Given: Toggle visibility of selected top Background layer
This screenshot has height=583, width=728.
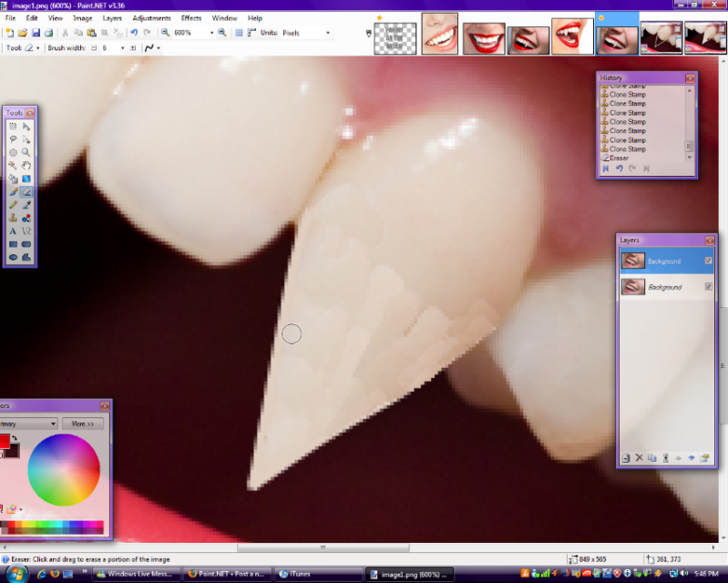Looking at the screenshot, I should coord(708,261).
